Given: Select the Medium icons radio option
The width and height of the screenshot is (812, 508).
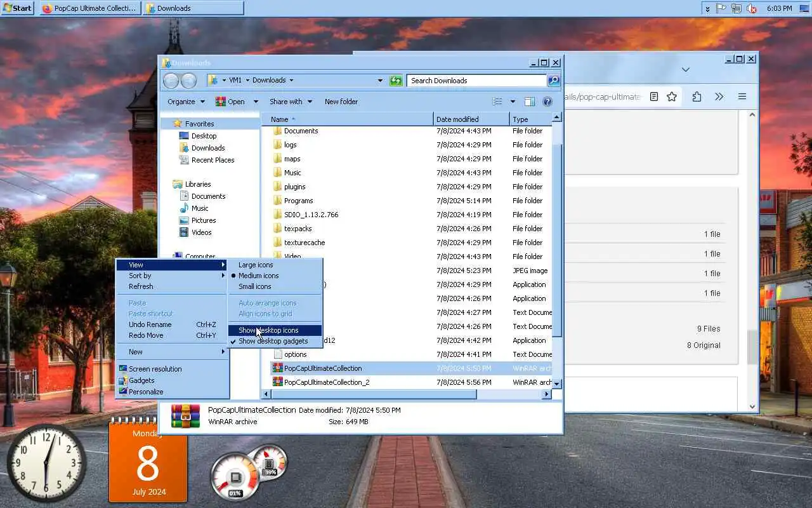Looking at the screenshot, I should [x=275, y=276].
